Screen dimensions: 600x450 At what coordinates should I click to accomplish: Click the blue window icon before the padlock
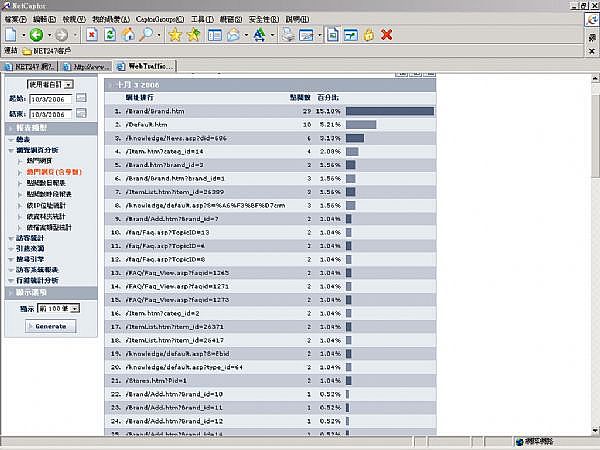(x=351, y=35)
